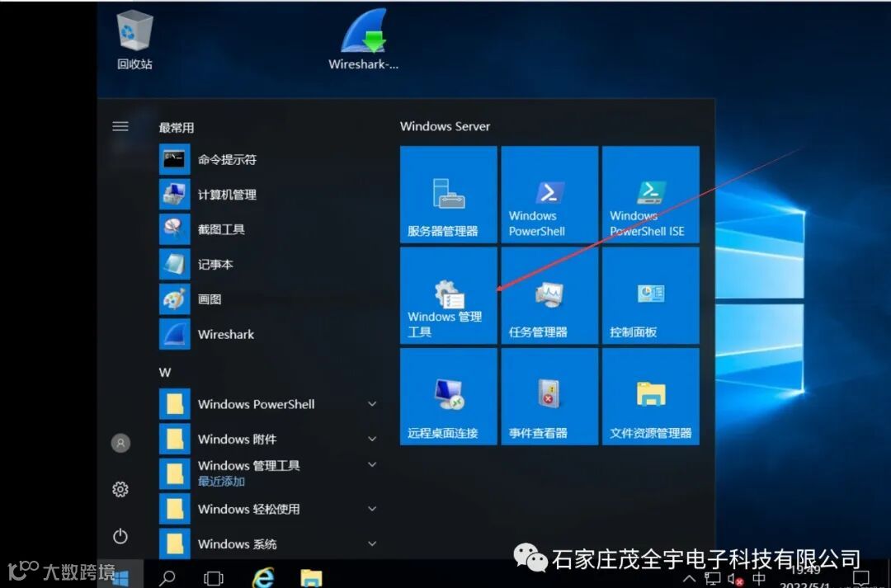The height and width of the screenshot is (588, 891).
Task: Open the Recycle Bin desktop icon
Action: pos(134,41)
